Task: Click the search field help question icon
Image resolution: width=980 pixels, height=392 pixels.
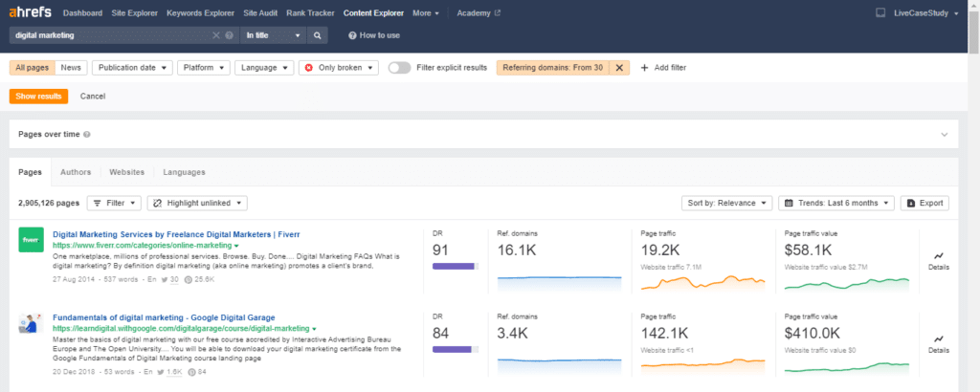Action: coord(230,35)
